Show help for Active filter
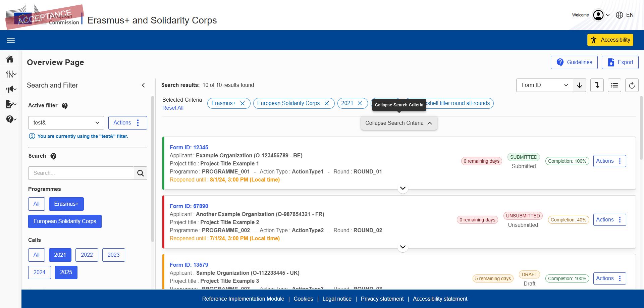 tap(65, 106)
